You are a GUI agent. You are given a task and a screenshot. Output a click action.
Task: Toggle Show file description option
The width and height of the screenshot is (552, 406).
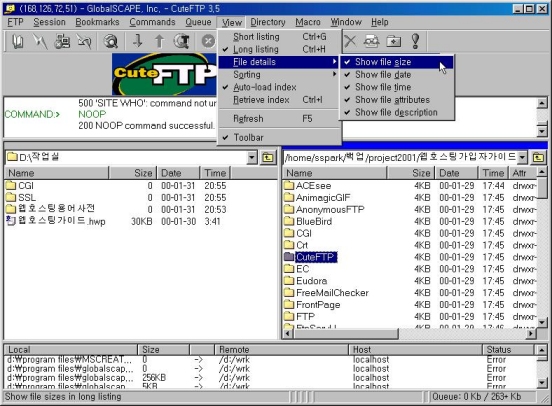point(397,112)
